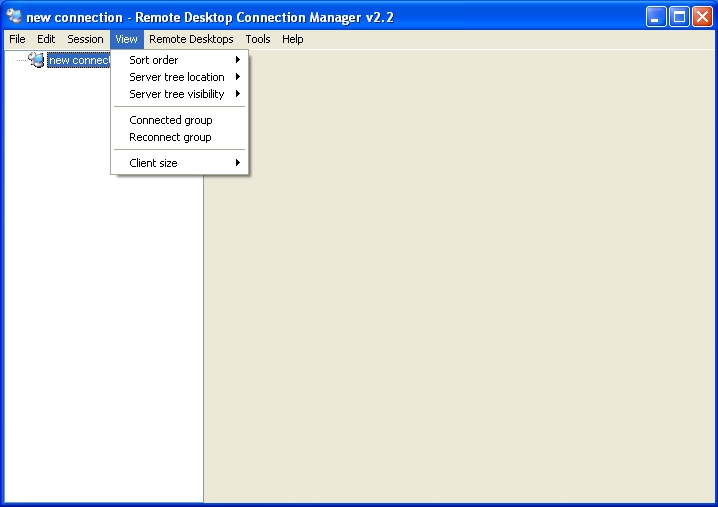The image size is (718, 507).
Task: Click the new connection computer icon in tree
Action: pyautogui.click(x=36, y=60)
